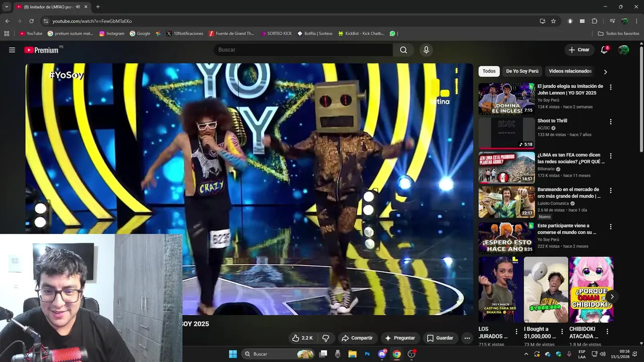Show hidden system tray icons
Viewport: 644px width, 362px height.
coord(526,354)
